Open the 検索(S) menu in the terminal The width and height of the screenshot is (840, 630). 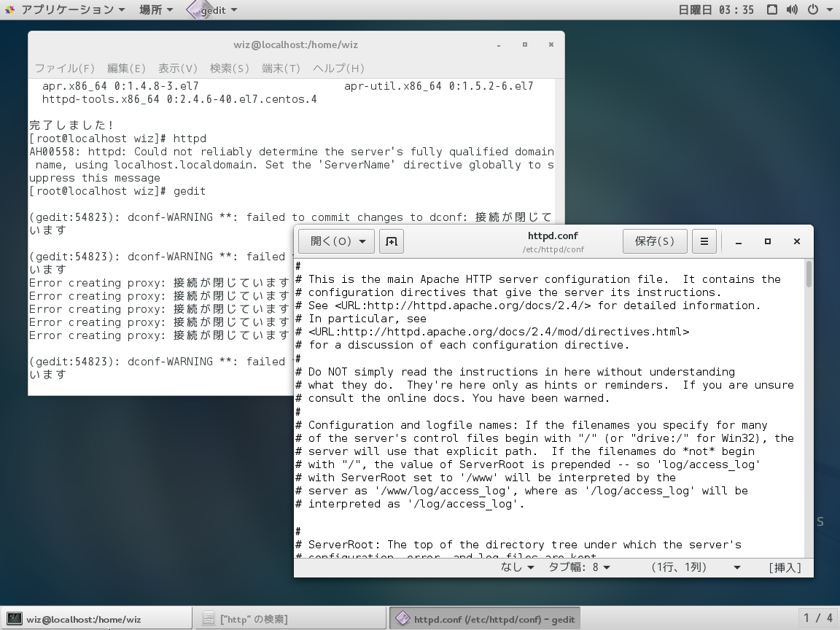(x=229, y=68)
